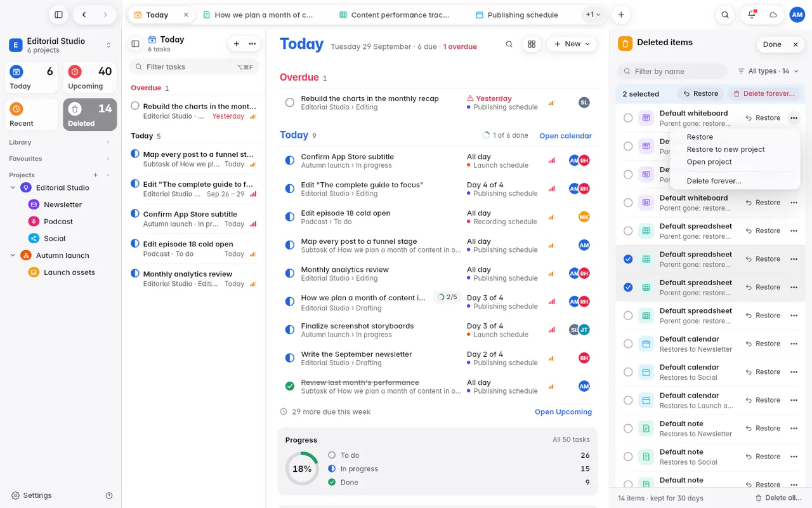812x508 pixels.
Task: Click the cloud sync icon
Action: point(773,15)
